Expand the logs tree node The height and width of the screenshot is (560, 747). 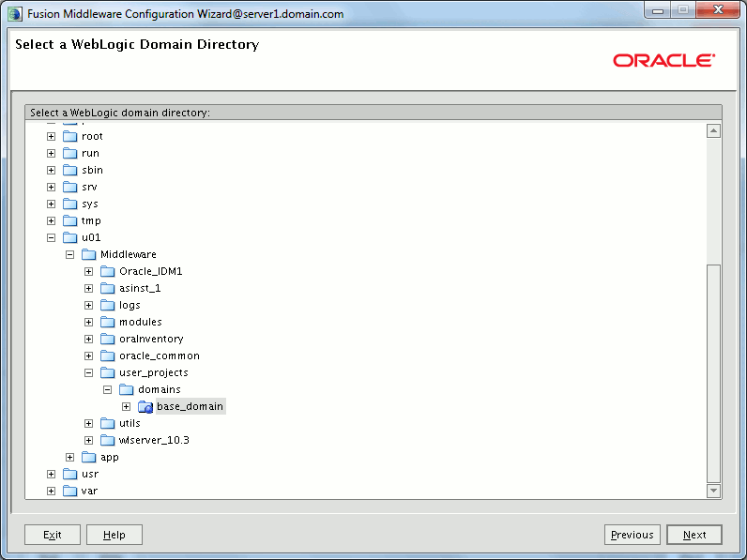(x=88, y=305)
